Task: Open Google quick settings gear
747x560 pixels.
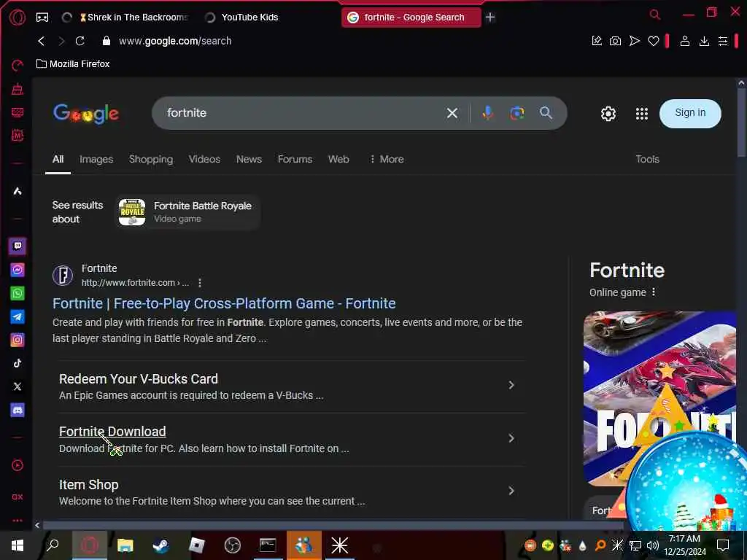Action: click(608, 114)
